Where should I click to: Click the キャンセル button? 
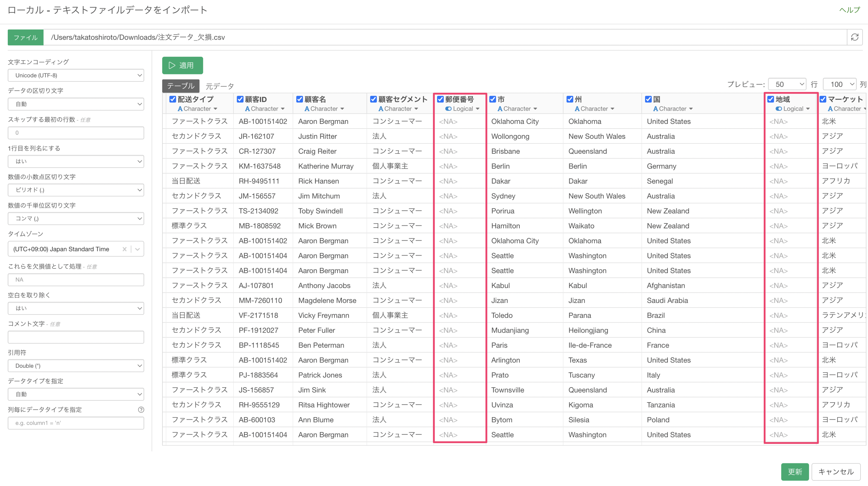tap(836, 472)
